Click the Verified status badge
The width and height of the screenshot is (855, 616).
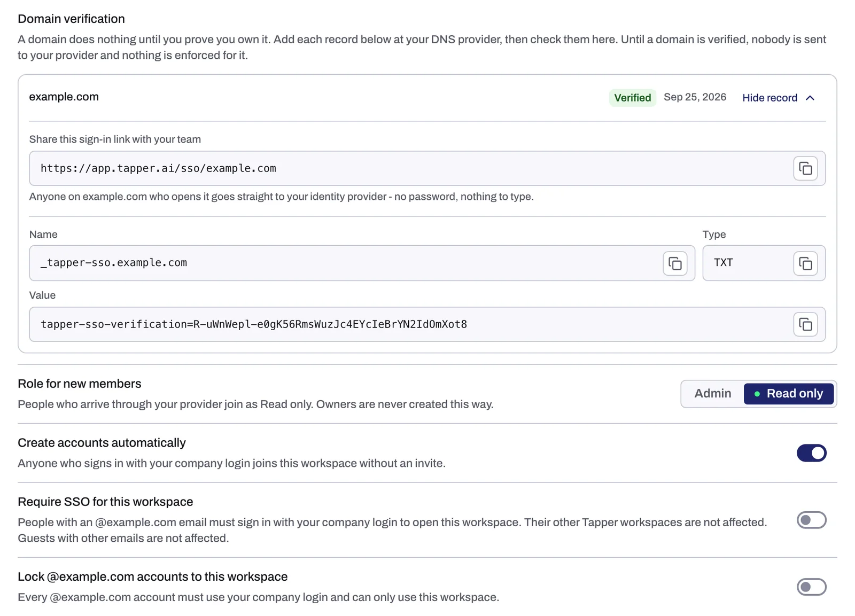[x=632, y=98]
